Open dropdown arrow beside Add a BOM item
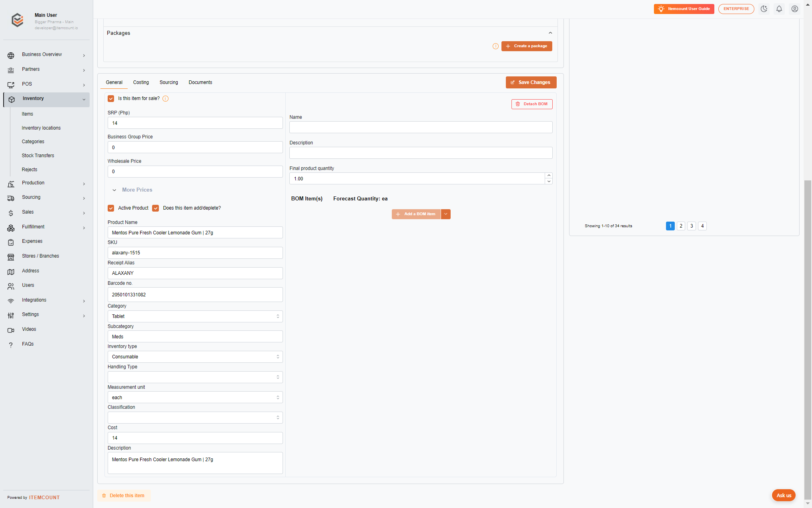Image resolution: width=812 pixels, height=508 pixels. [445, 214]
